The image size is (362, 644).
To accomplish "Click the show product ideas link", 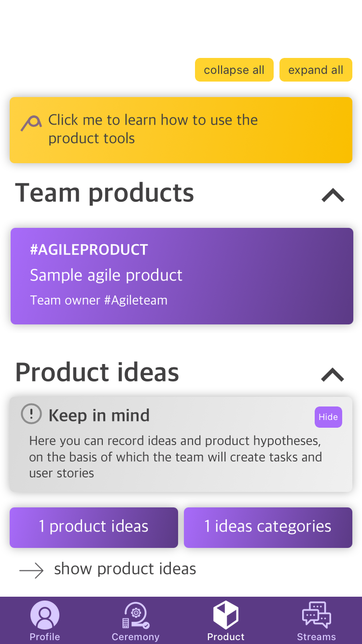I will (125, 569).
